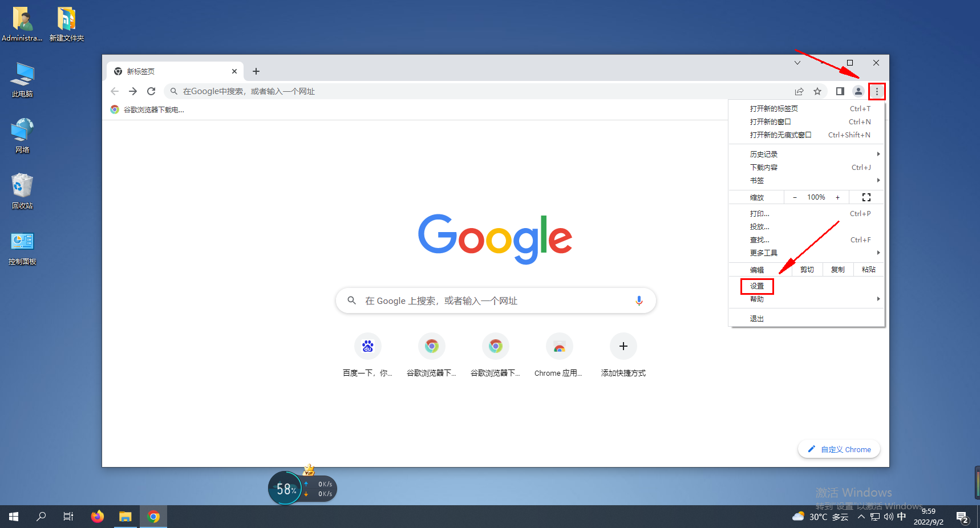Launch Firefox from the taskbar

[97, 517]
